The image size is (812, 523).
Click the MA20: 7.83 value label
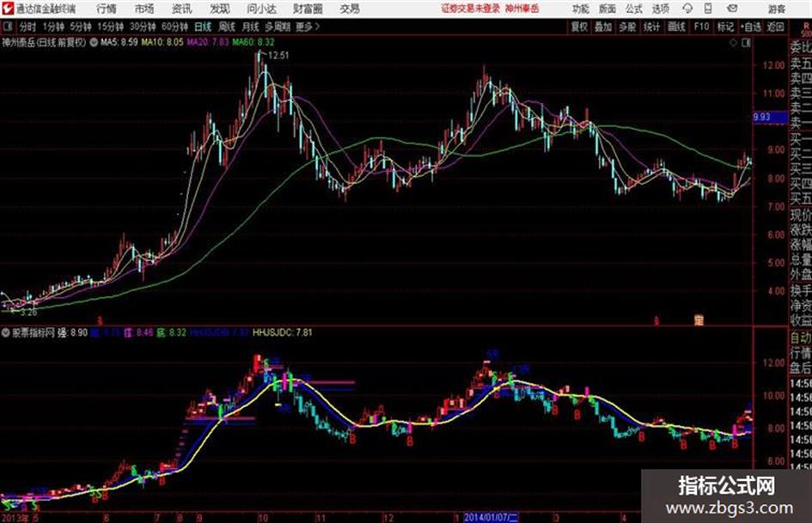pyautogui.click(x=208, y=42)
